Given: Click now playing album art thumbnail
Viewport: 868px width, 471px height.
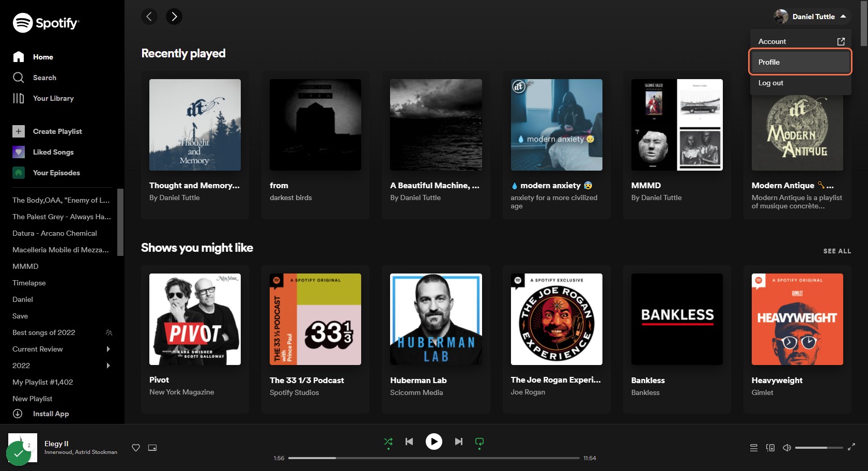Looking at the screenshot, I should (23, 448).
